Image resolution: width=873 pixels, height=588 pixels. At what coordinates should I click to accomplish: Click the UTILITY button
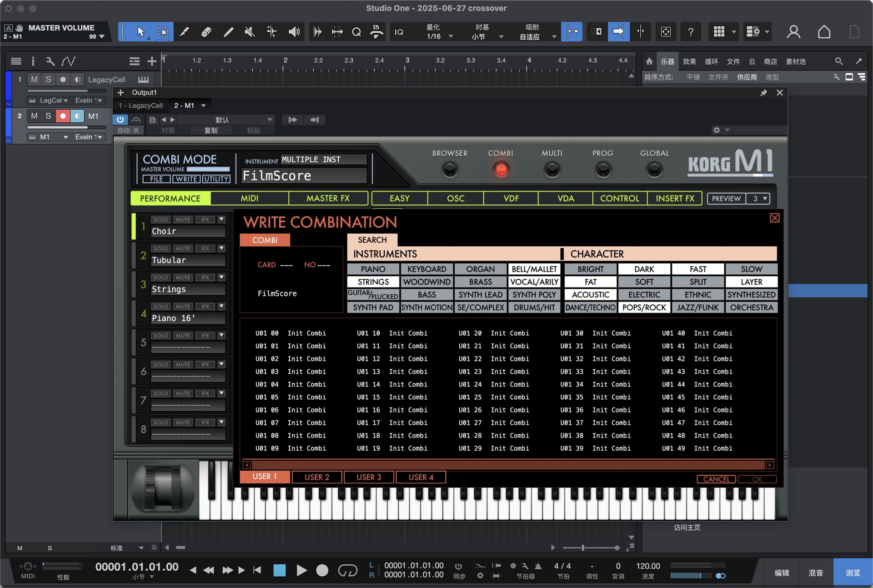216,179
